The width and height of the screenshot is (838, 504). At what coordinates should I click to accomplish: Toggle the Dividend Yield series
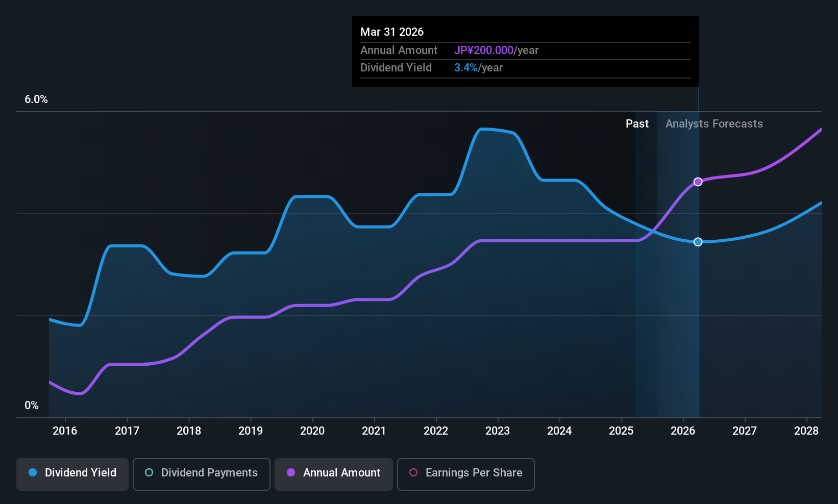tap(72, 474)
